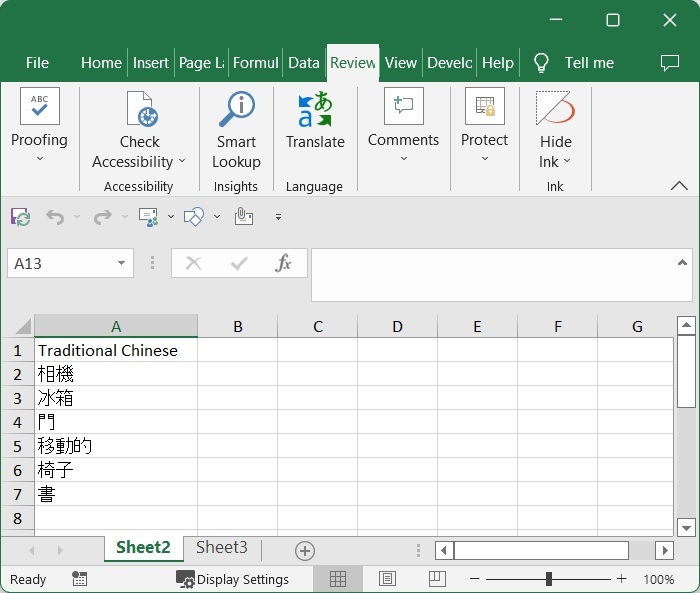Image resolution: width=700 pixels, height=593 pixels.
Task: Click the Shapes icon in Quick Access Toolbar
Action: coord(194,216)
